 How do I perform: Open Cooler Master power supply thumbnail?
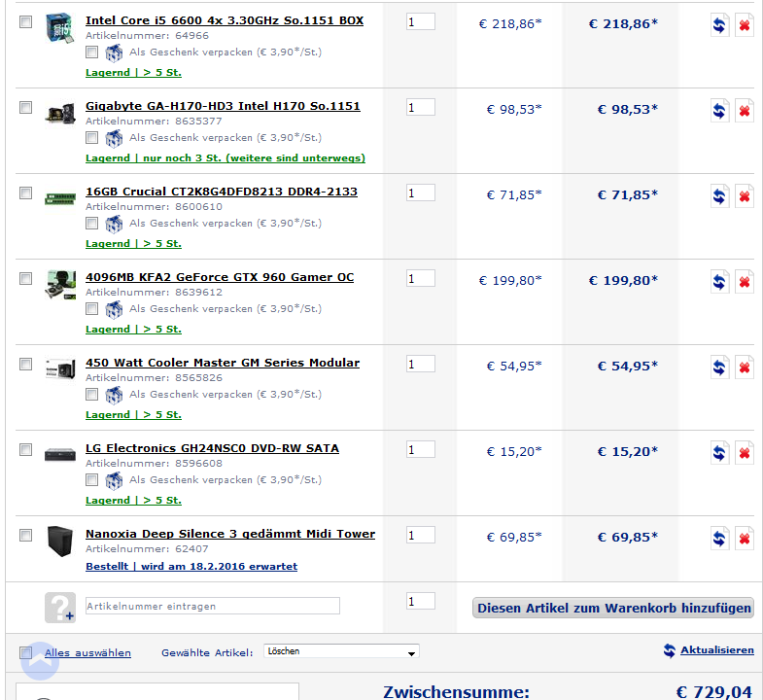[x=60, y=369]
